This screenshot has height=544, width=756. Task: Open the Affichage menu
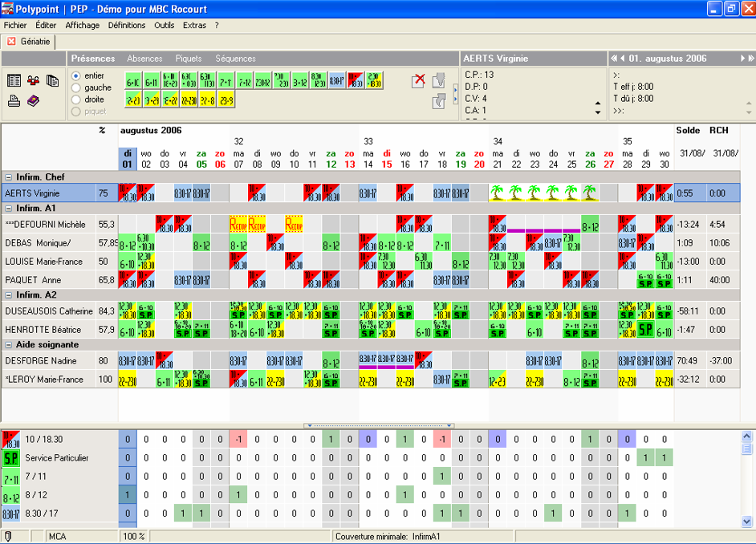[82, 25]
